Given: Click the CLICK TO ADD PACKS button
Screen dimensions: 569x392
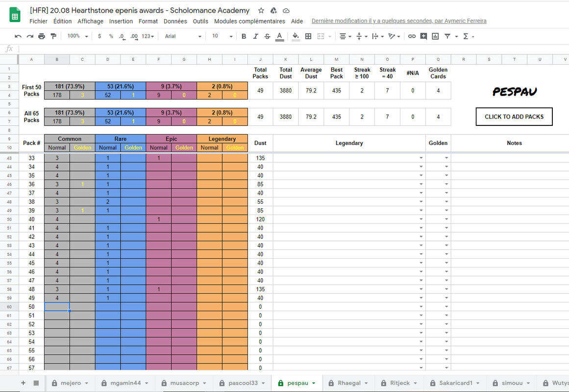Looking at the screenshot, I should pyautogui.click(x=514, y=117).
